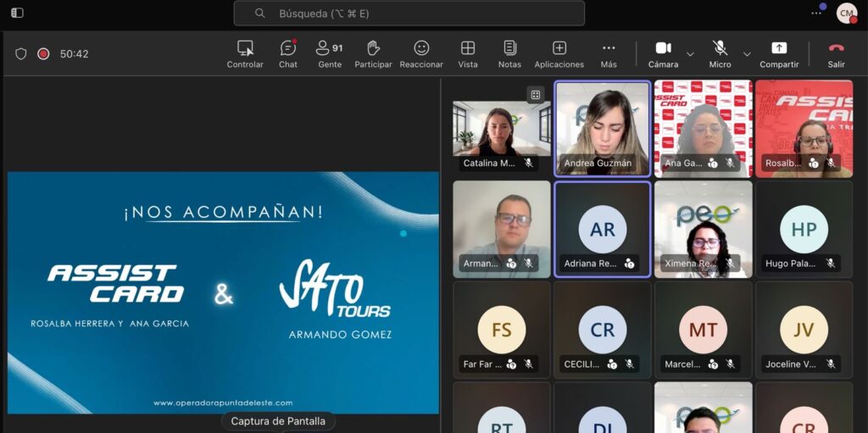Open meeting Notas
The height and width of the screenshot is (433, 868).
click(x=509, y=54)
